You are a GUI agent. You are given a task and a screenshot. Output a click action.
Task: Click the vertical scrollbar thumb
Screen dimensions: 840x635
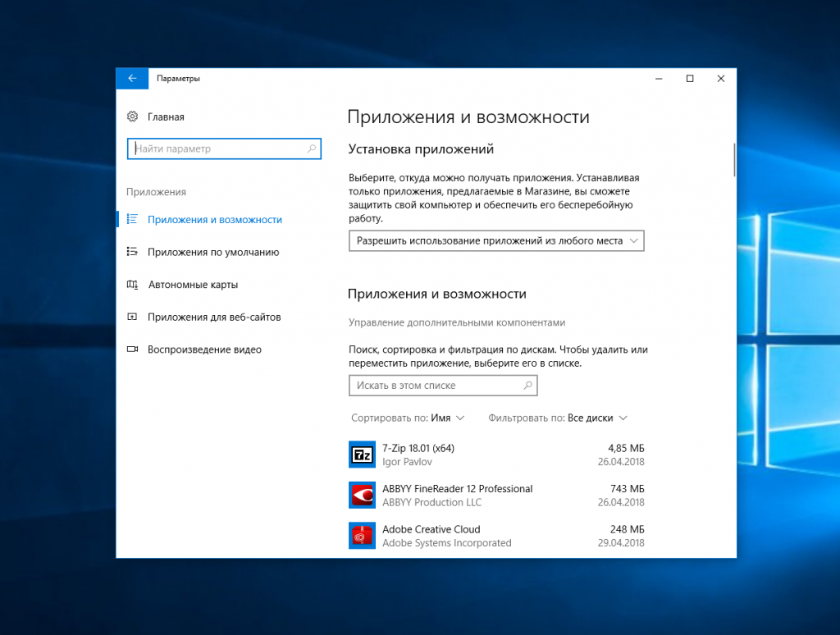[734, 160]
